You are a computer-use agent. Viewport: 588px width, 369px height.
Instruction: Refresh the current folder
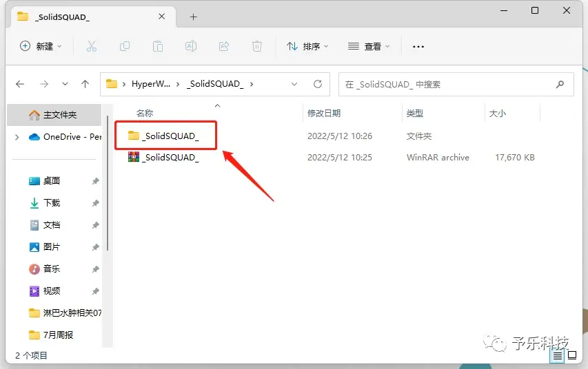tap(318, 84)
